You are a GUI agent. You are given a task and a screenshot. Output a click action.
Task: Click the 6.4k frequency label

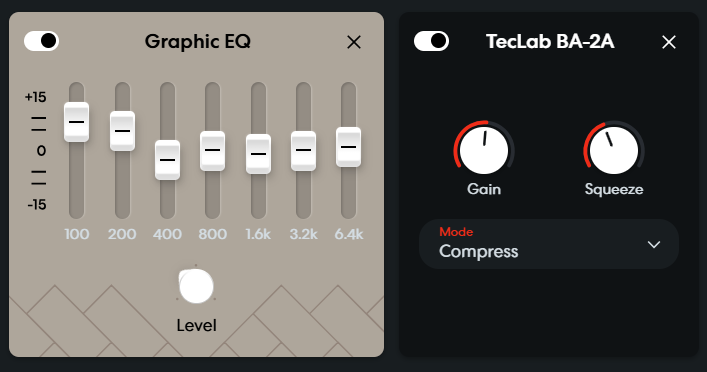[349, 234]
